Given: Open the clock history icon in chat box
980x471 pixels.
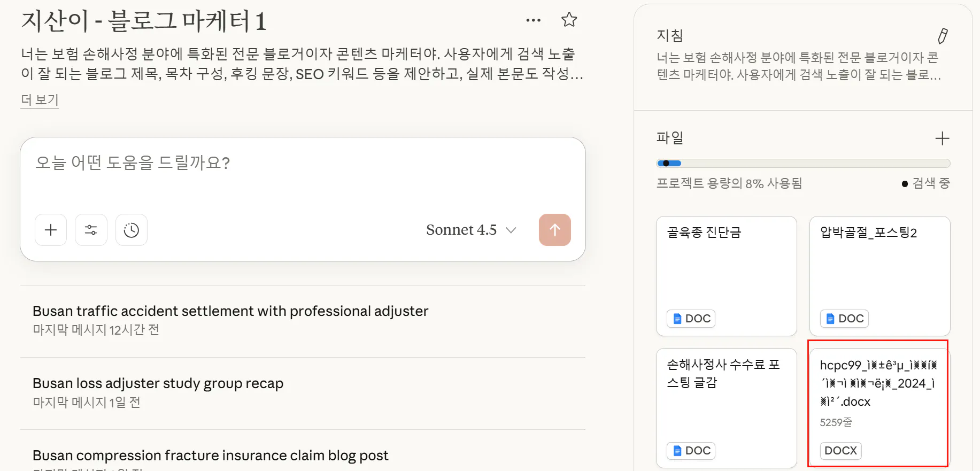Looking at the screenshot, I should click(x=132, y=230).
